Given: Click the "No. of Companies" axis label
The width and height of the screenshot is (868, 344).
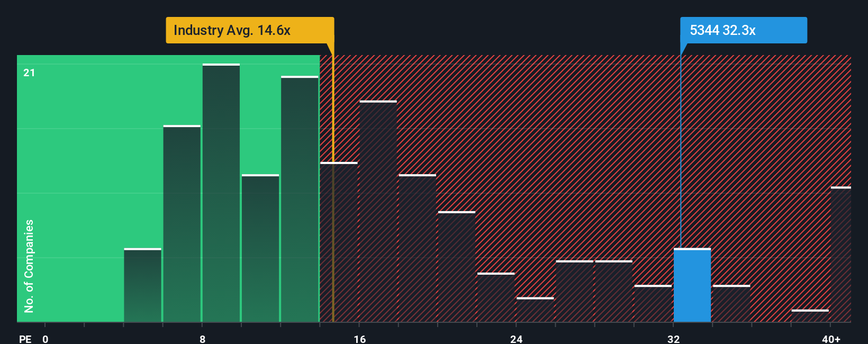Looking at the screenshot, I should point(29,266).
